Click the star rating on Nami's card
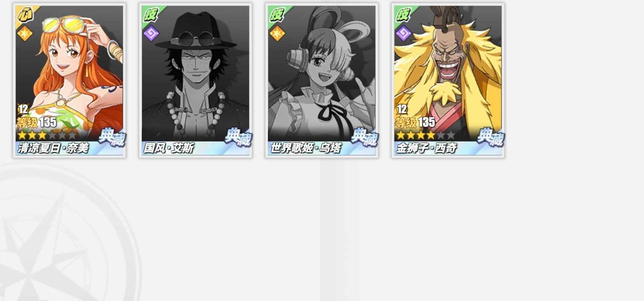644x301 pixels. pyautogui.click(x=47, y=135)
